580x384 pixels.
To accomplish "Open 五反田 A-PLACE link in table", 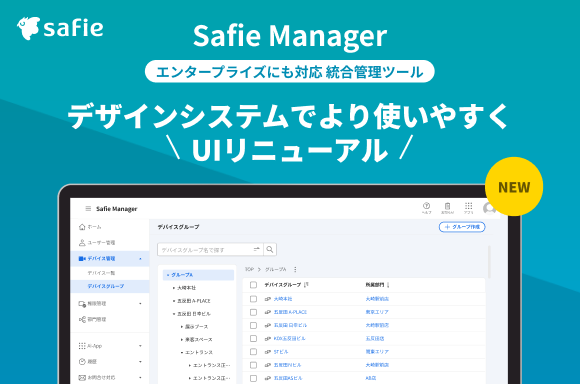I will coord(290,312).
